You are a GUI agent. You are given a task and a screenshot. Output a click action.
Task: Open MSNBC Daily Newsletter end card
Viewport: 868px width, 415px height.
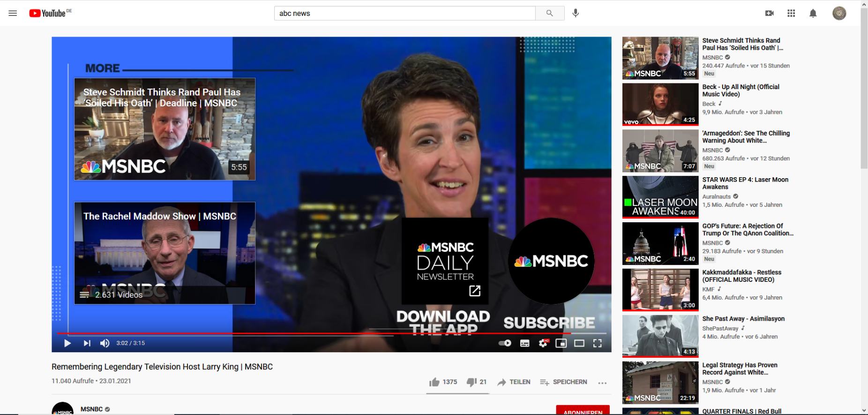pos(445,261)
